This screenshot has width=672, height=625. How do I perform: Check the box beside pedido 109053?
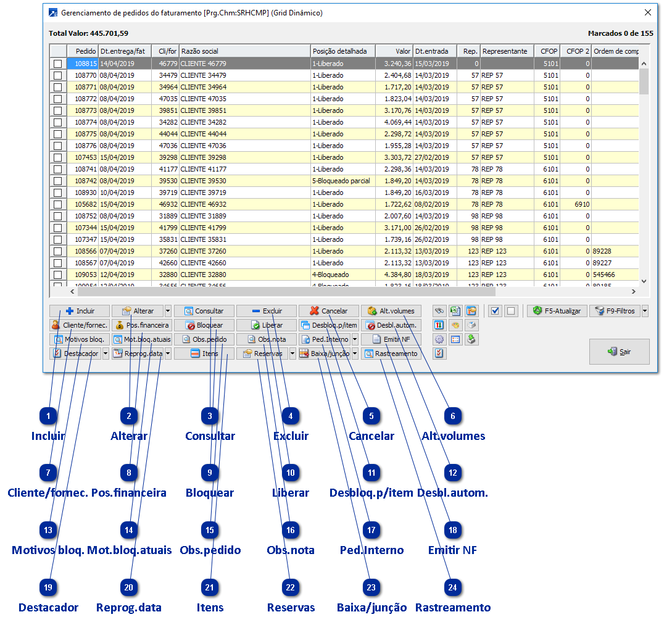58,275
